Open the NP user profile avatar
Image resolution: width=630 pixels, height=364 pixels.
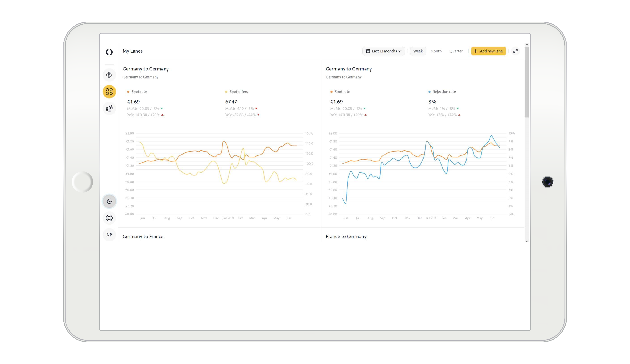[x=109, y=235]
